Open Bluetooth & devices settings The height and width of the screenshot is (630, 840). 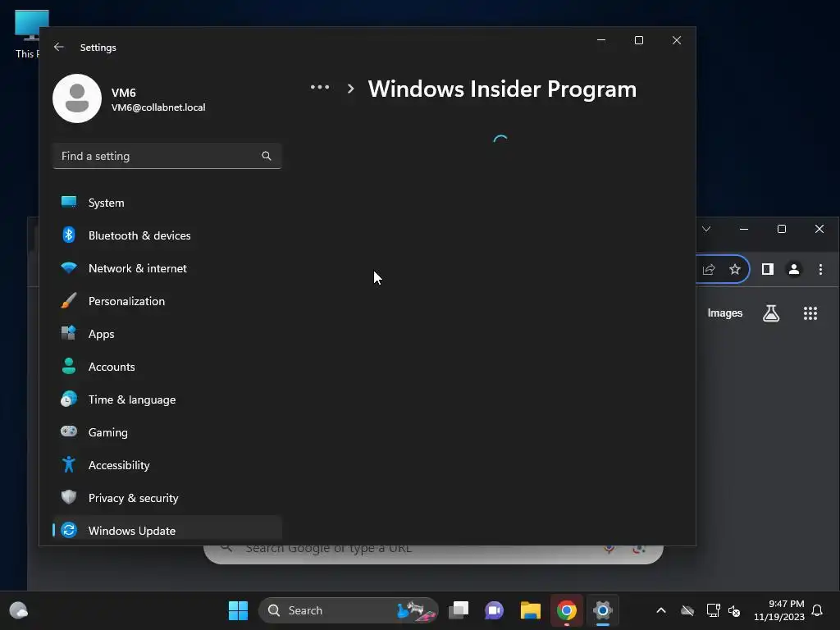pyautogui.click(x=167, y=235)
